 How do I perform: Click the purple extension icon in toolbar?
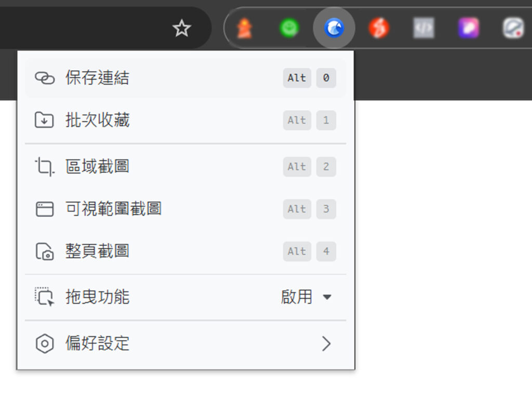pos(468,29)
